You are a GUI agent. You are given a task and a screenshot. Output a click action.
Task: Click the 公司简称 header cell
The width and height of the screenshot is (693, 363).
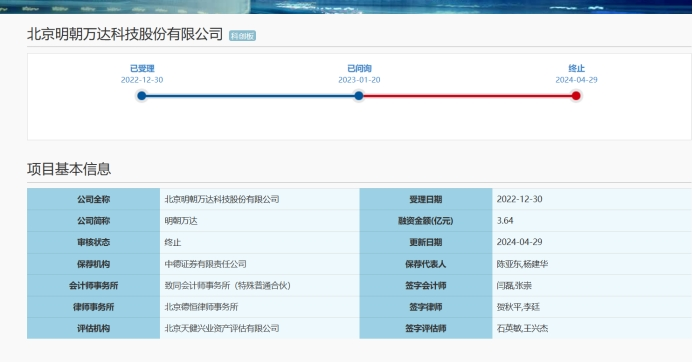coord(93,221)
